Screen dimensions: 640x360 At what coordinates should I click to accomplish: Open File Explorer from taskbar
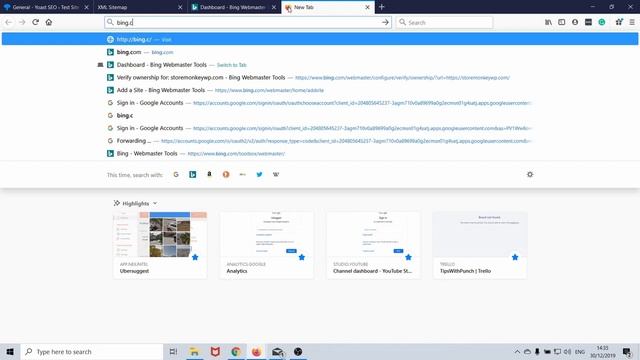coord(194,351)
